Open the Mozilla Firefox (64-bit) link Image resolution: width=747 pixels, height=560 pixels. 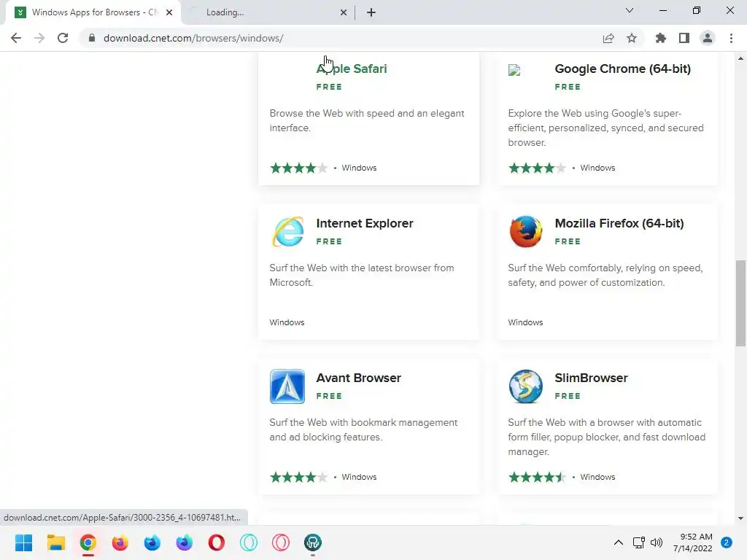619,223
